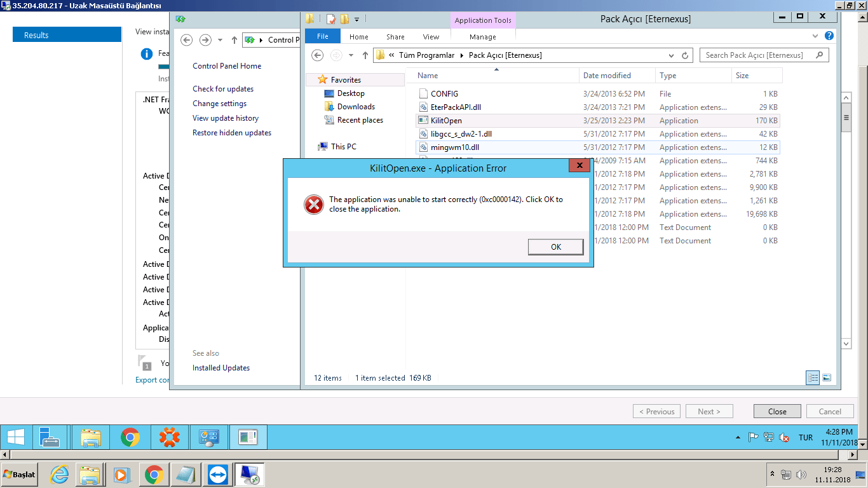Select the KilitOpen application icon

[424, 121]
